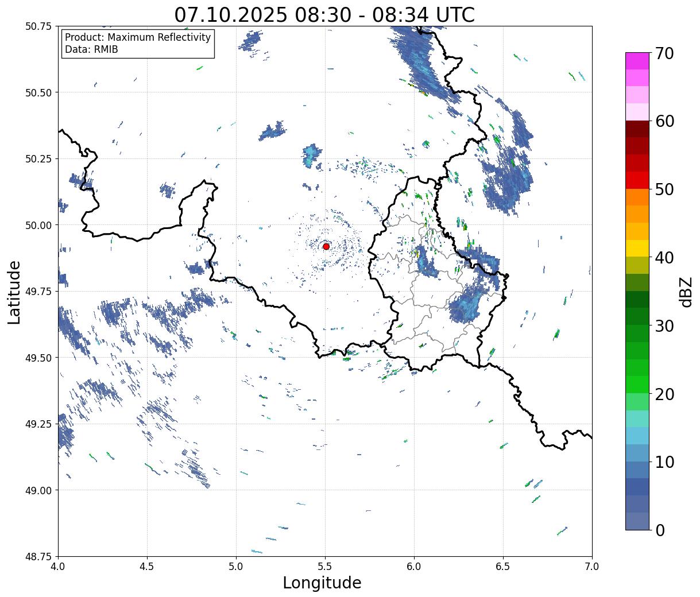Click longitude tick label 5.0

coord(236,567)
